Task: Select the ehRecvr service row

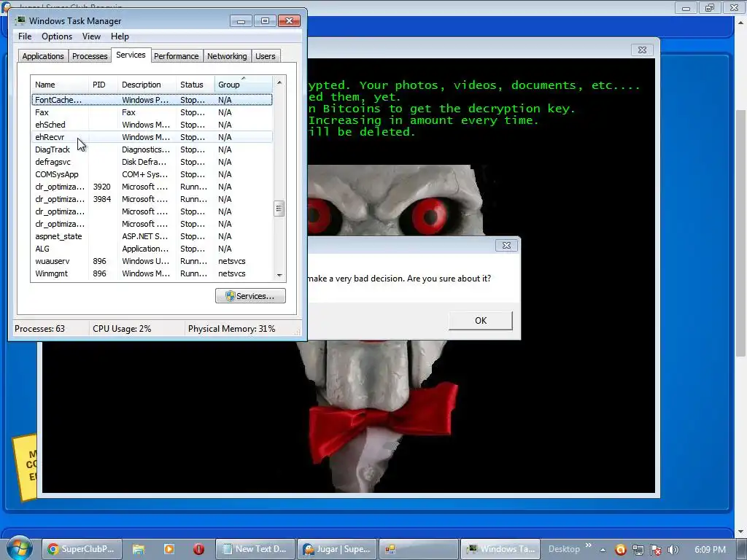Action: click(x=152, y=137)
